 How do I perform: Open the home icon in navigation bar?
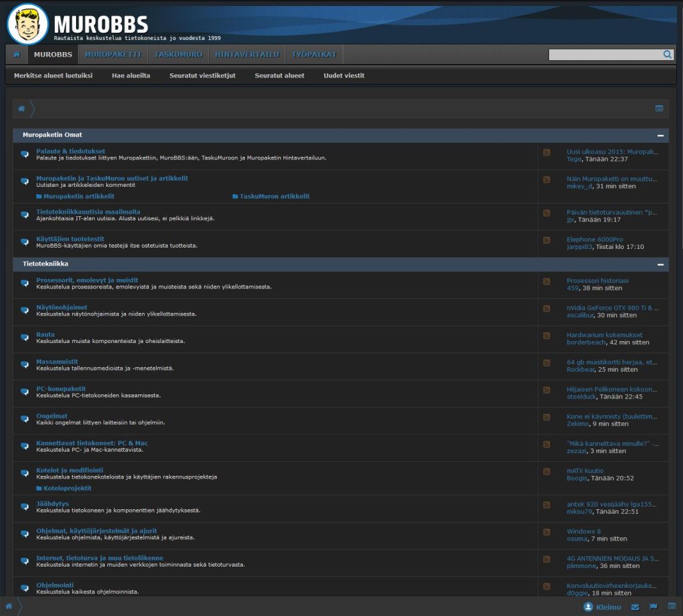click(x=17, y=55)
